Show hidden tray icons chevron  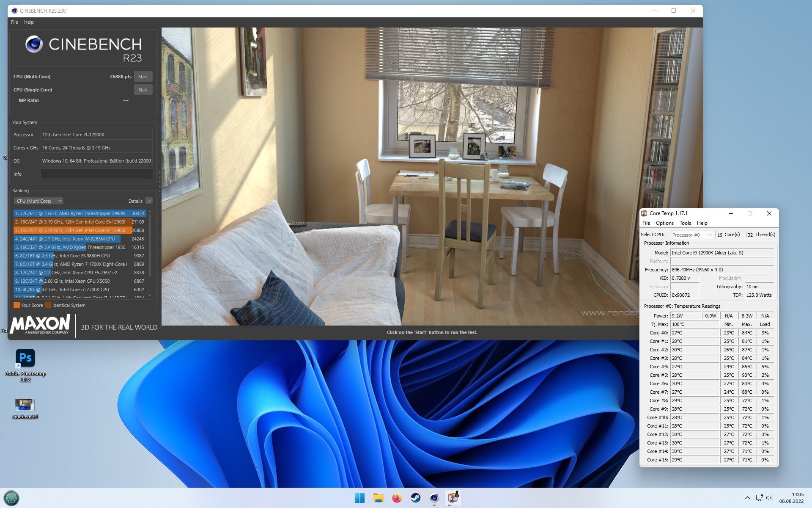point(747,498)
